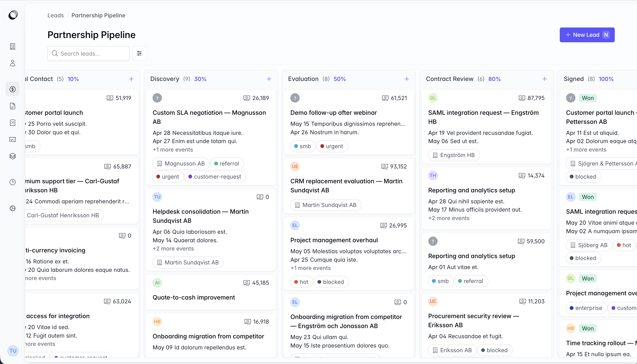
Task: Open the documents file icon in sidebar
Action: tap(12, 106)
